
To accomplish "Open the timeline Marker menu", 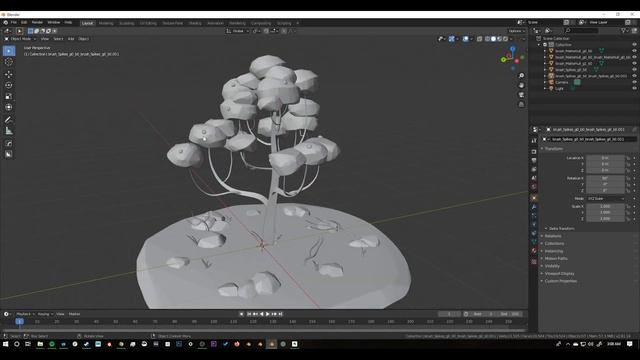I will coord(74,314).
